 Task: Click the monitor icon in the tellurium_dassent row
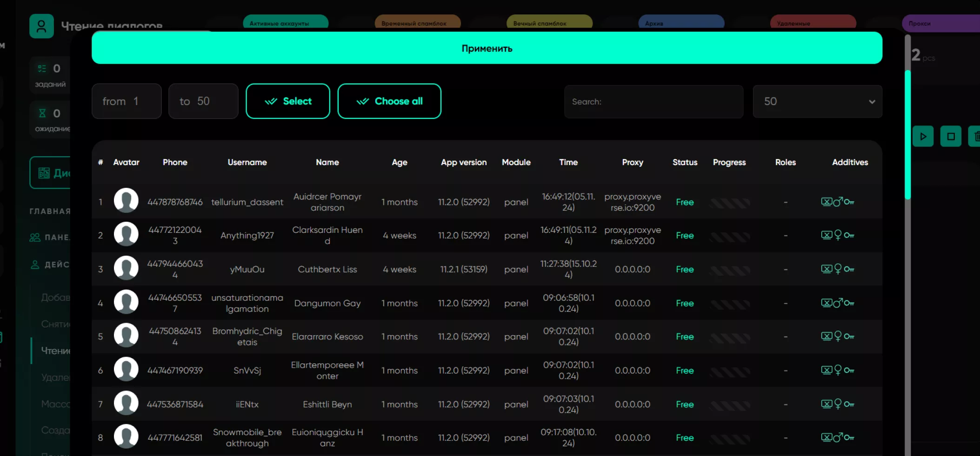[827, 202]
